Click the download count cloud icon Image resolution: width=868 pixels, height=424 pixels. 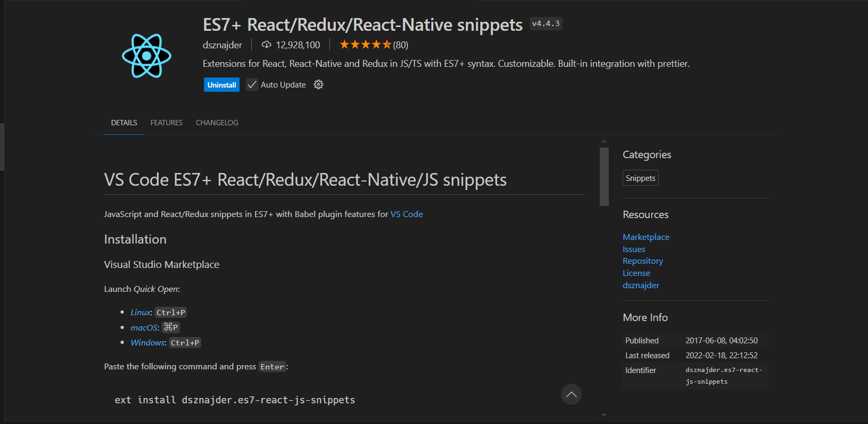[x=267, y=45]
